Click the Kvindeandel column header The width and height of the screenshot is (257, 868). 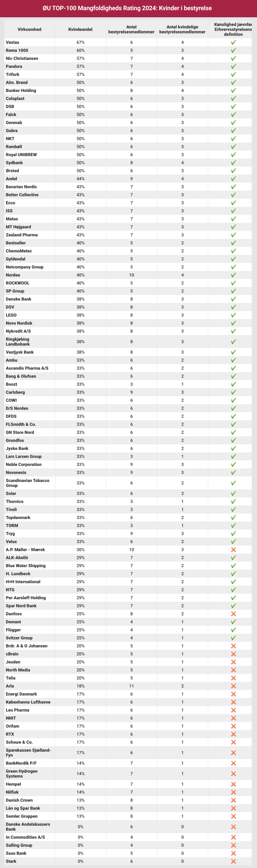point(80,29)
